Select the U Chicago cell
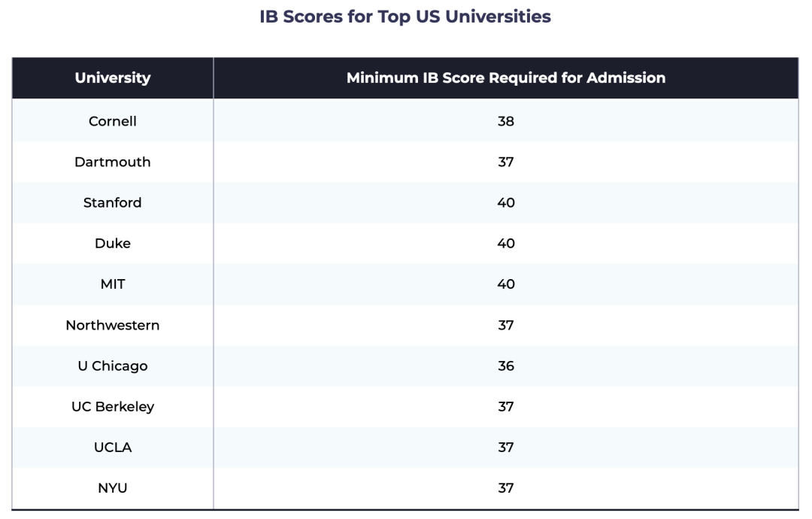Screen dimensions: 812x519 (x=112, y=366)
